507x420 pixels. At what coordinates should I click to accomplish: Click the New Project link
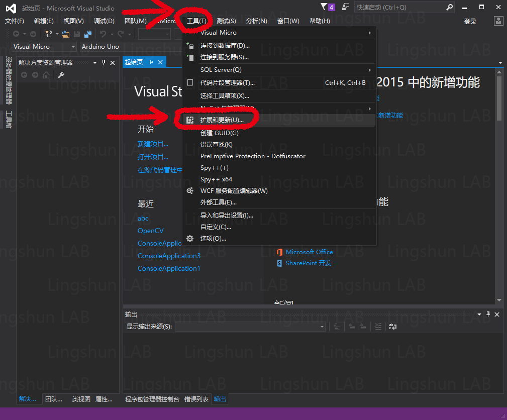click(153, 144)
